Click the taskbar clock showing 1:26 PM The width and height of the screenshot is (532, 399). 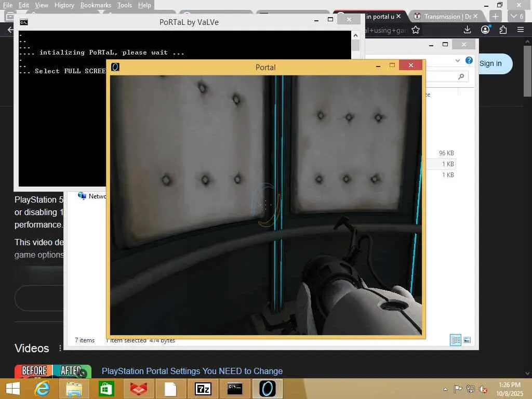tap(509, 389)
